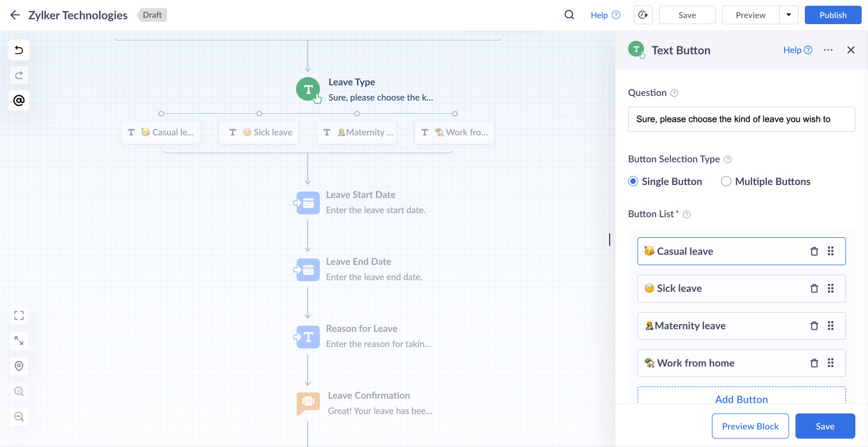Viewport: 868px width, 447px height.
Task: Click the Preview Block button
Action: click(750, 426)
